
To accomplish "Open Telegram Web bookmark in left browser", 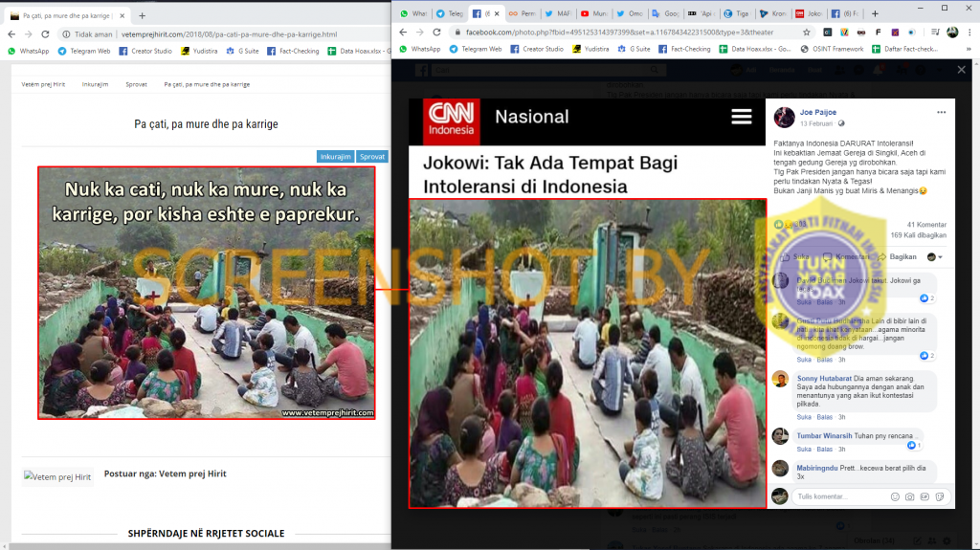I will (x=84, y=52).
